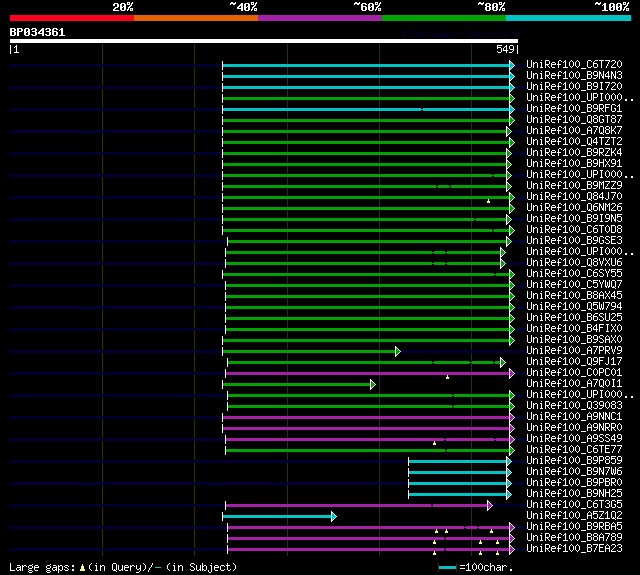Select the UniRef100_B4FIX0 label
Viewport: 640px width, 575px height.
coord(574,329)
